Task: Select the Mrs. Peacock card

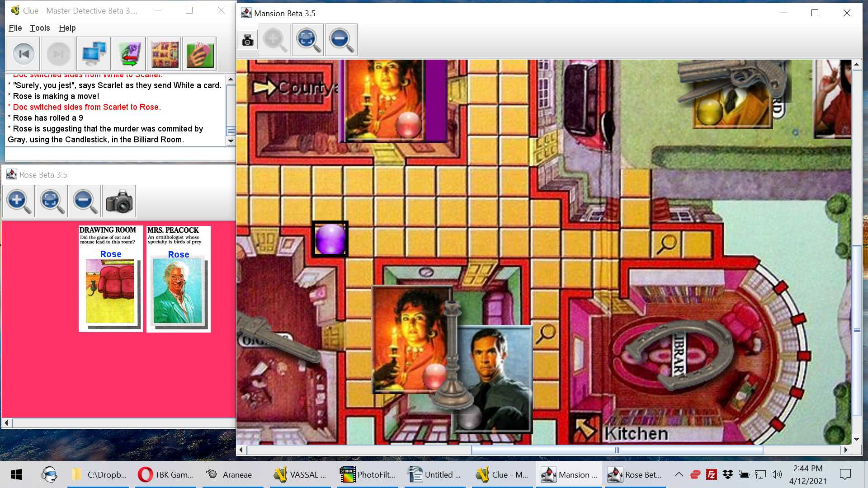Action: [x=179, y=279]
